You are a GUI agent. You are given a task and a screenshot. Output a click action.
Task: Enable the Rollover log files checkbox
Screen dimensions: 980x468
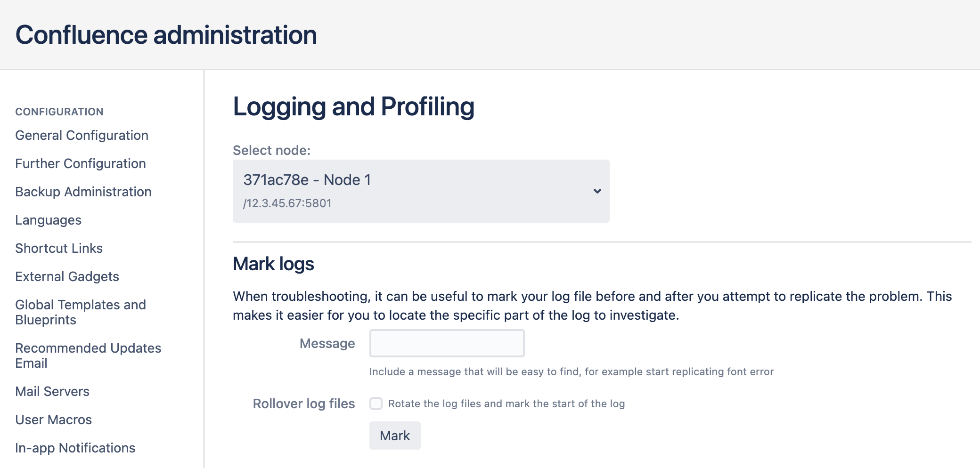pyautogui.click(x=376, y=403)
